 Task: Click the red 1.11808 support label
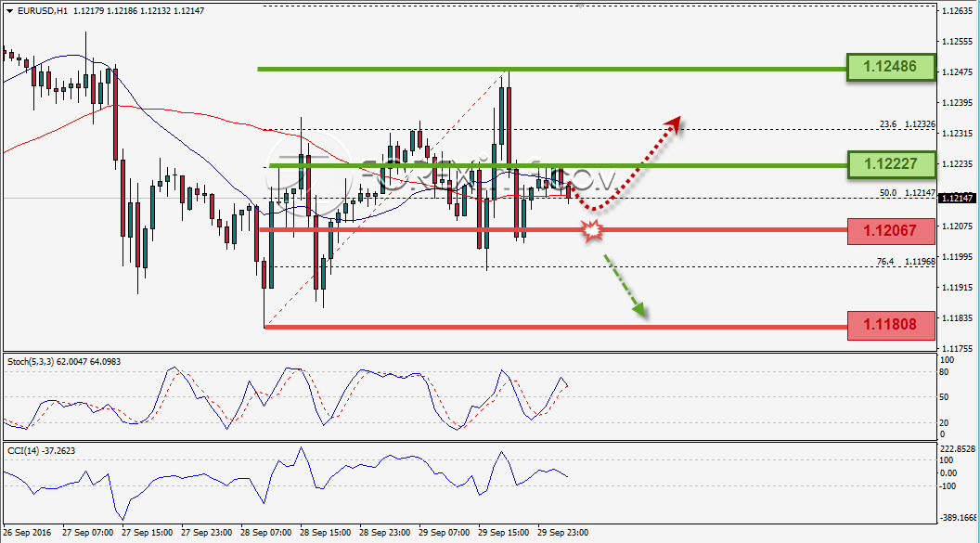(891, 325)
